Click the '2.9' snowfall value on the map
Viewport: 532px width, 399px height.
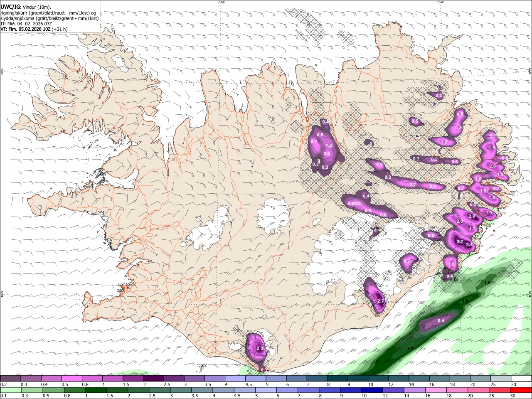(472, 216)
